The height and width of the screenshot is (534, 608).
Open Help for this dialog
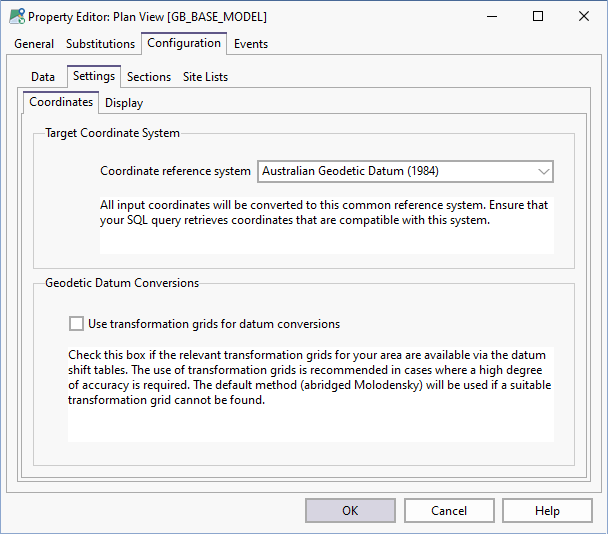[547, 511]
